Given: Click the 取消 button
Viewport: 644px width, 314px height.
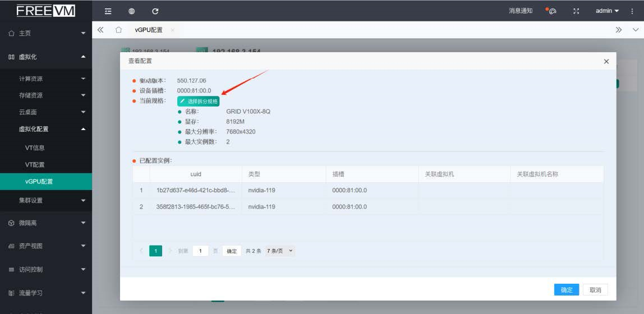Looking at the screenshot, I should (x=595, y=290).
